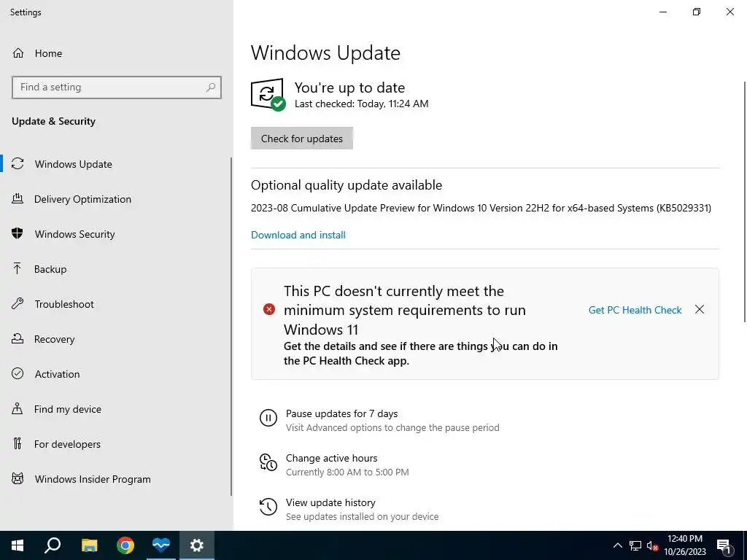Viewport: 747px width, 560px height.
Task: Open Windows Security section
Action: pyautogui.click(x=115, y=234)
